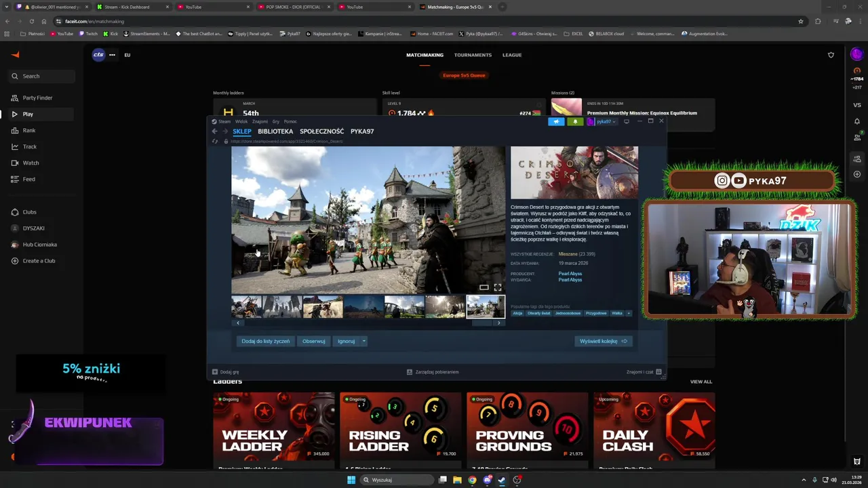Show hidden system tray icons chevron
The height and width of the screenshot is (488, 868).
click(804, 480)
